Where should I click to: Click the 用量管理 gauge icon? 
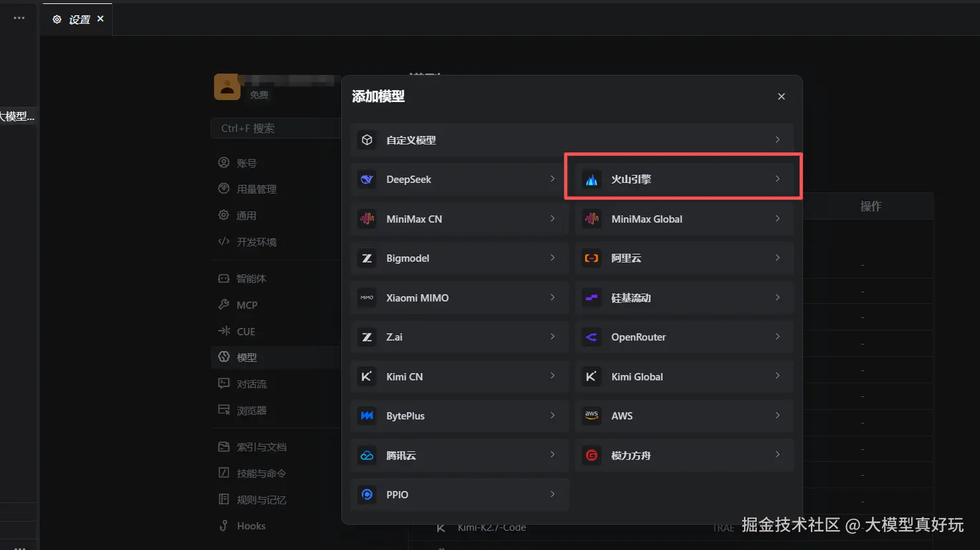click(x=224, y=189)
